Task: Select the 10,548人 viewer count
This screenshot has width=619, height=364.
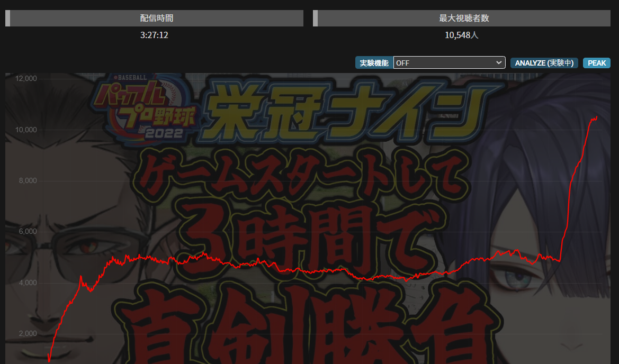Action: (462, 35)
